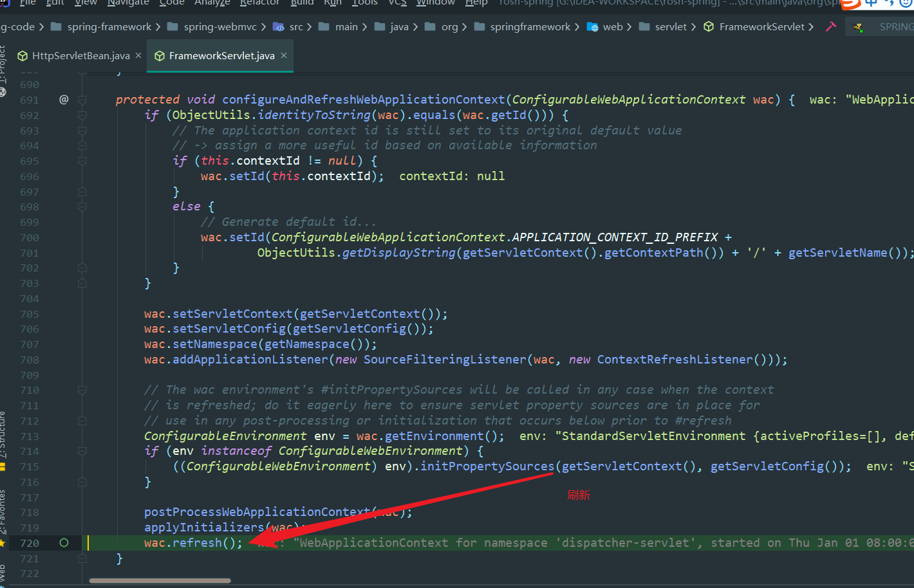The height and width of the screenshot is (588, 914).
Task: Click the Favorites star icon in sidebar
Action: [3, 543]
